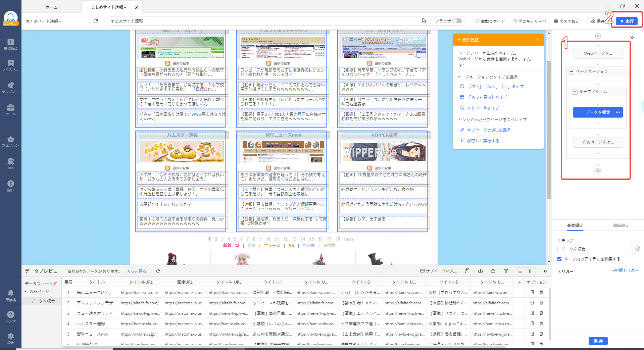
Task: Refresh the data preview icon
Action: coord(158,271)
